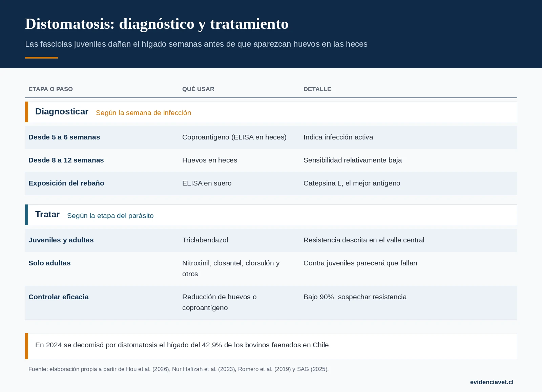Screen dimensions: 542x392
Task: Click the 'Fuente: elaboración propia' source line
Action: click(179, 369)
